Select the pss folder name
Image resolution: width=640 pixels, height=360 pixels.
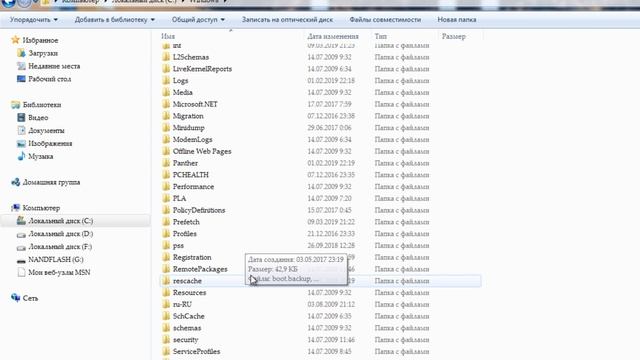tap(178, 246)
